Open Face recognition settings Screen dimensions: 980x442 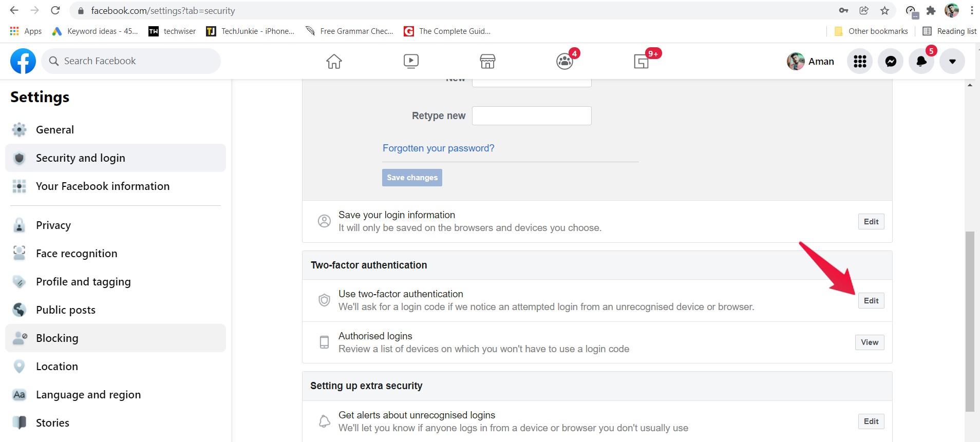tap(116, 254)
